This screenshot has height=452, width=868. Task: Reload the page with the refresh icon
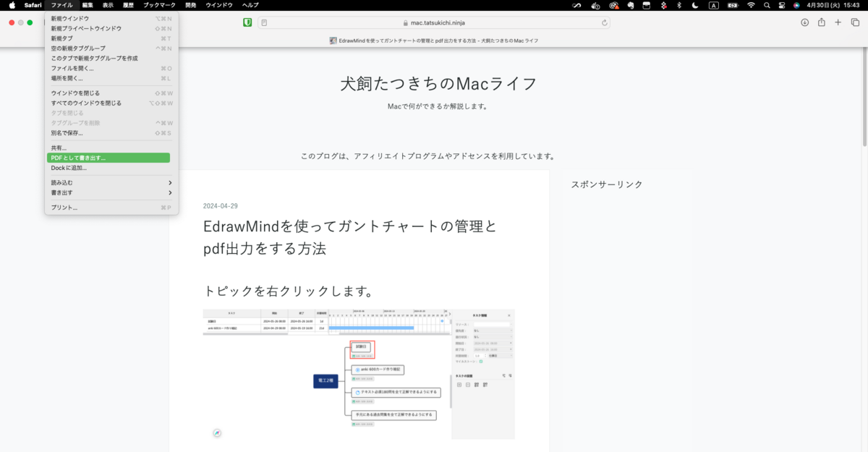604,22
